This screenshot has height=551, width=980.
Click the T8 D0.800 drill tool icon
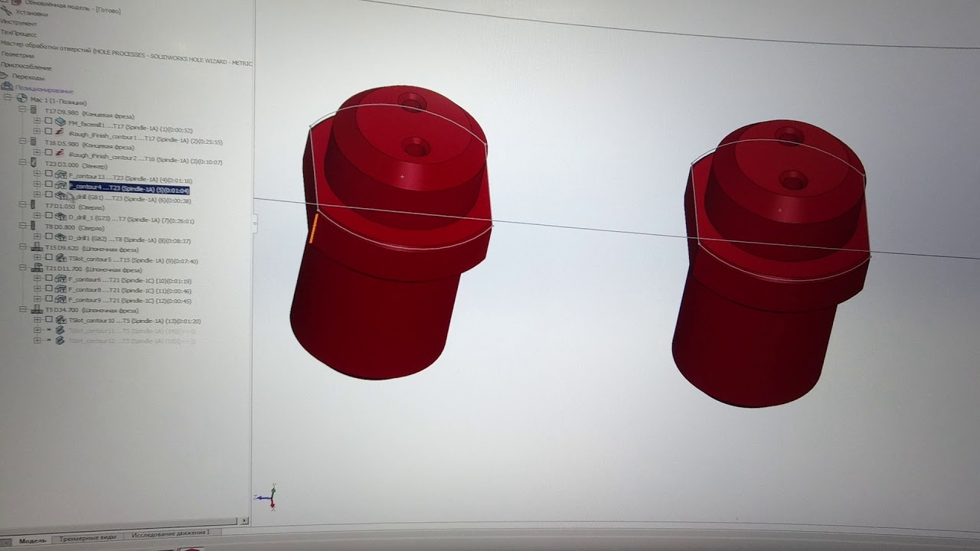tap(33, 225)
